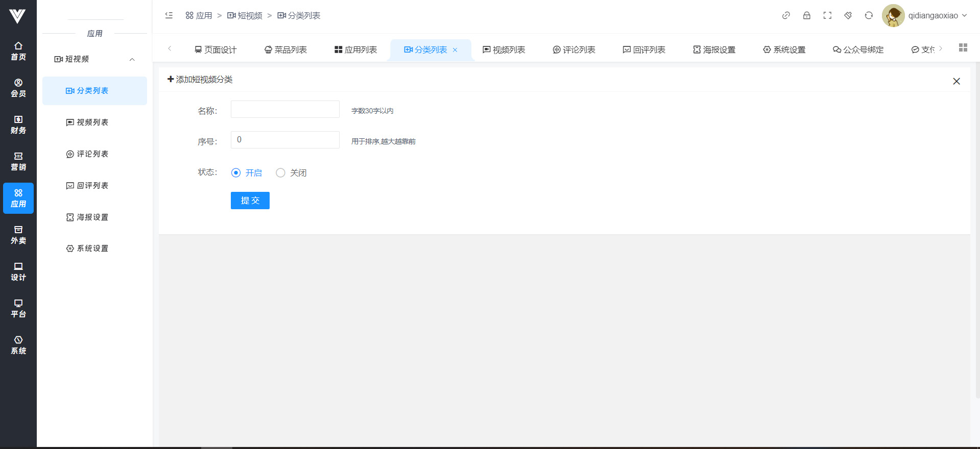Click the refresh icon in header
This screenshot has height=449, width=980.
pyautogui.click(x=869, y=15)
